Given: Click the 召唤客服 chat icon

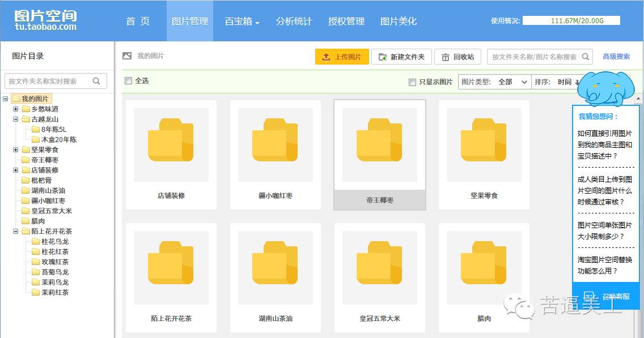Looking at the screenshot, I should click(x=590, y=296).
